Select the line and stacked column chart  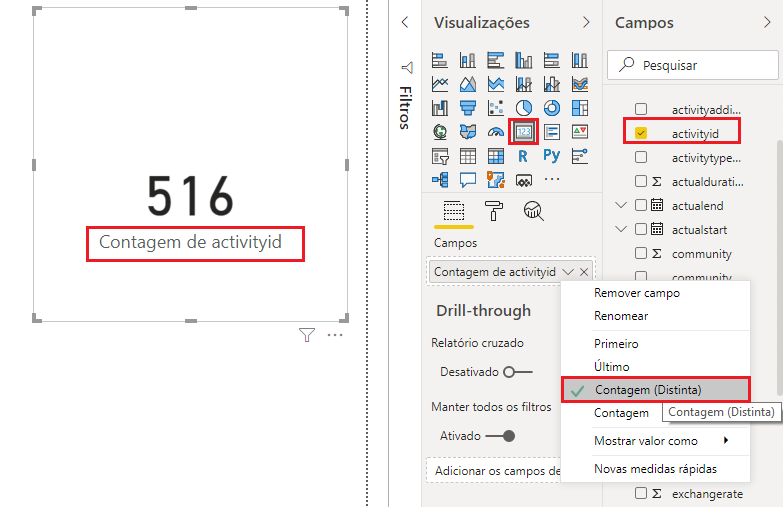pos(523,84)
